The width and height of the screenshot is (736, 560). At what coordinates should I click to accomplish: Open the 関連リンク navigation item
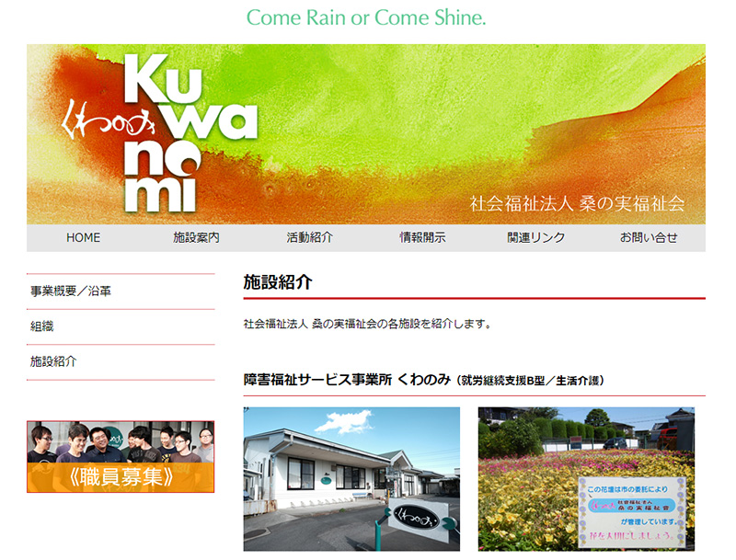point(535,237)
